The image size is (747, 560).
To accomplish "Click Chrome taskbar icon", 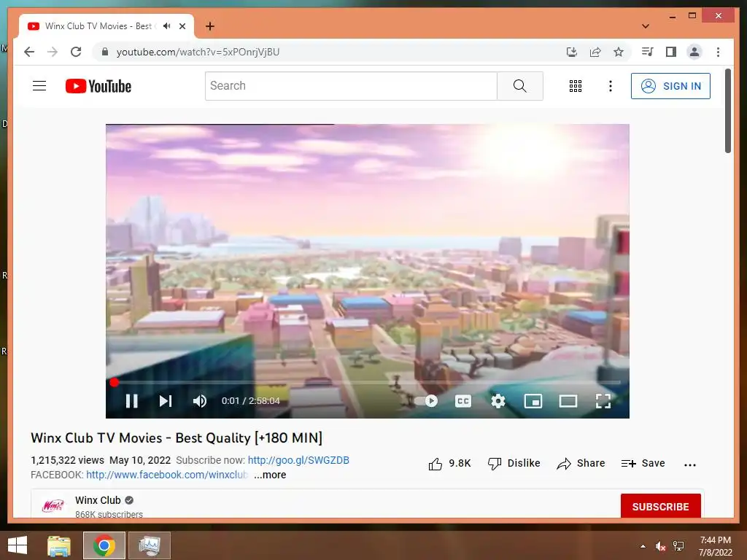I will coord(104,545).
